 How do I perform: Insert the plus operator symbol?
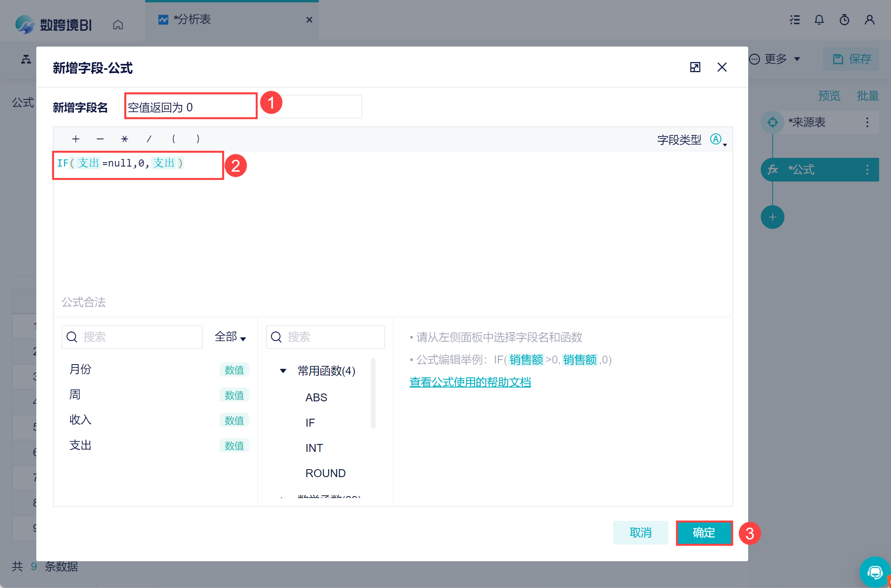(76, 139)
